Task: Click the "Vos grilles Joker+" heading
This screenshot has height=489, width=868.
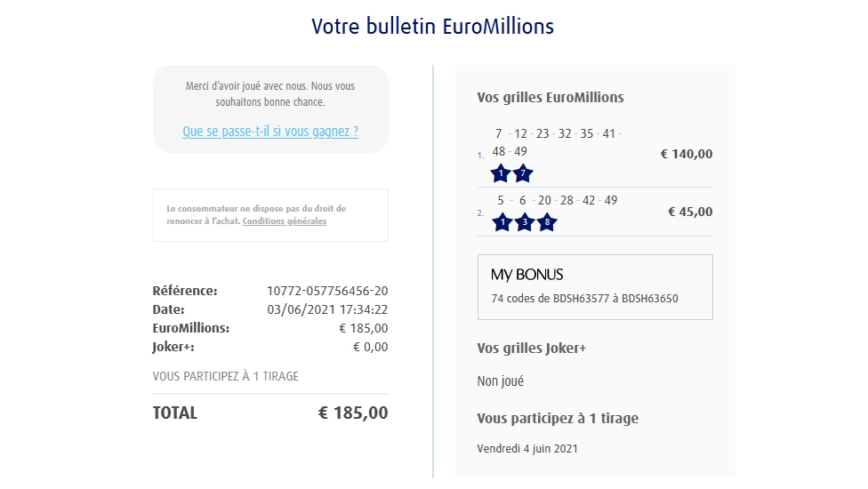Action: (x=532, y=348)
